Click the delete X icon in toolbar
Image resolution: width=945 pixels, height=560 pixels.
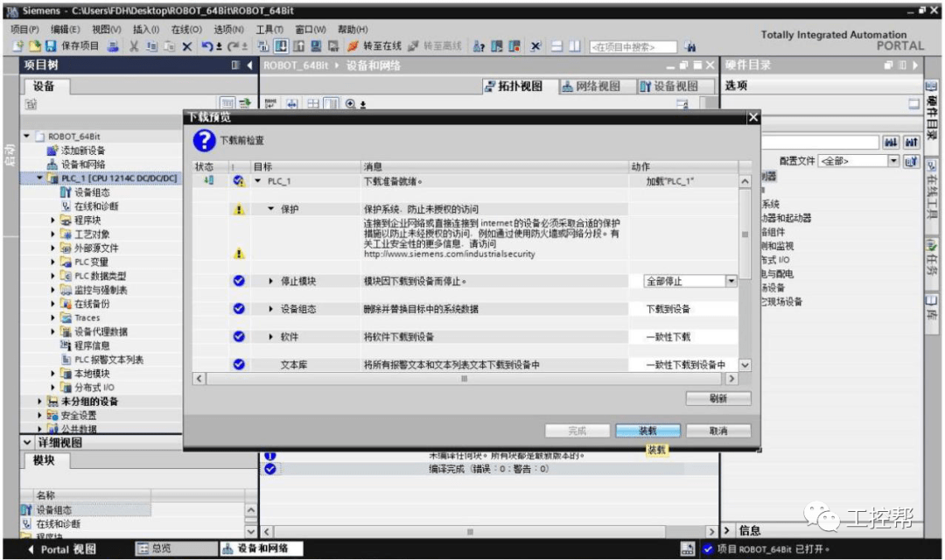tap(187, 46)
